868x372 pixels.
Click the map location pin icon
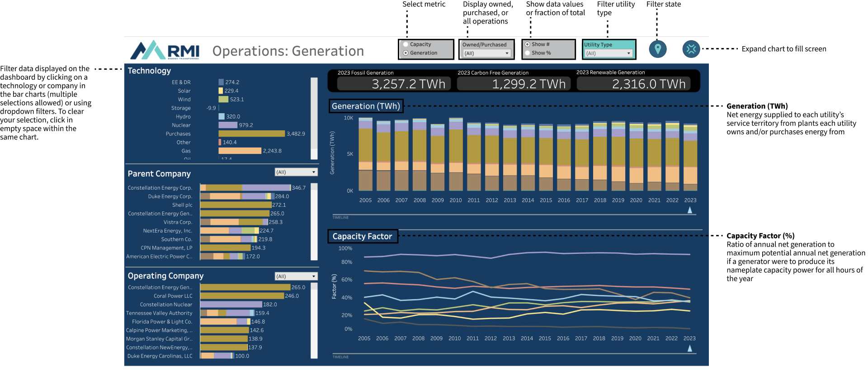click(658, 49)
